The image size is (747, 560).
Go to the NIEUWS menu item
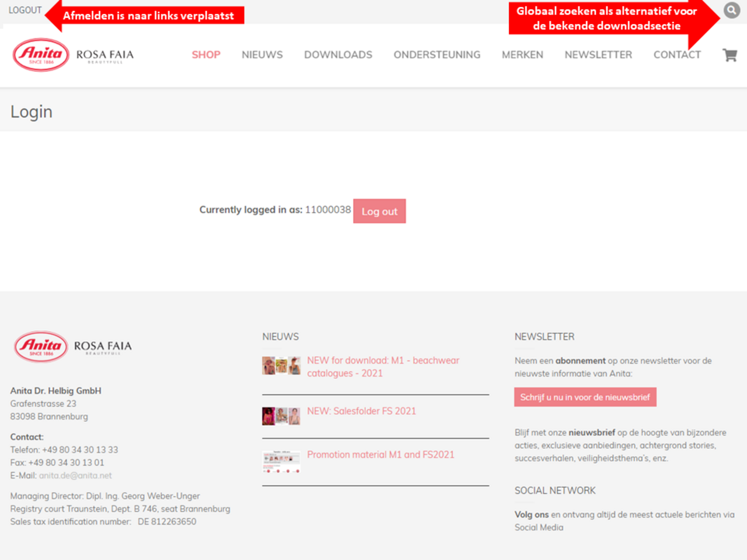(262, 55)
